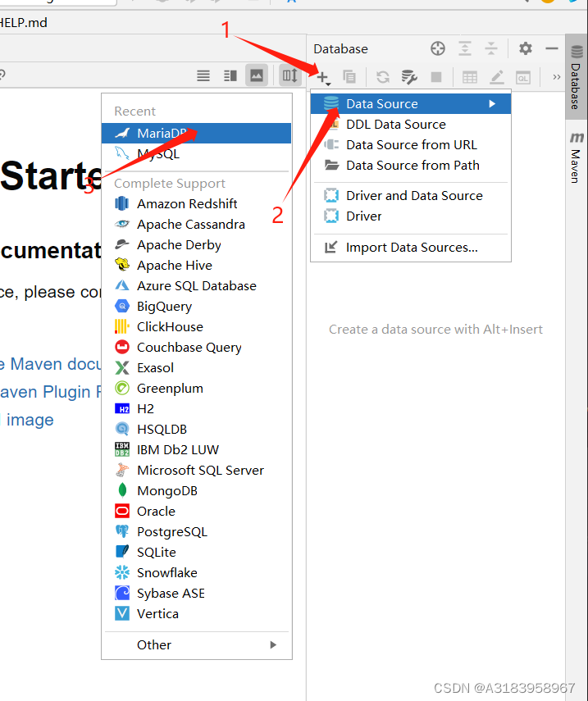Choose Couchbase Query data source

pos(196,348)
